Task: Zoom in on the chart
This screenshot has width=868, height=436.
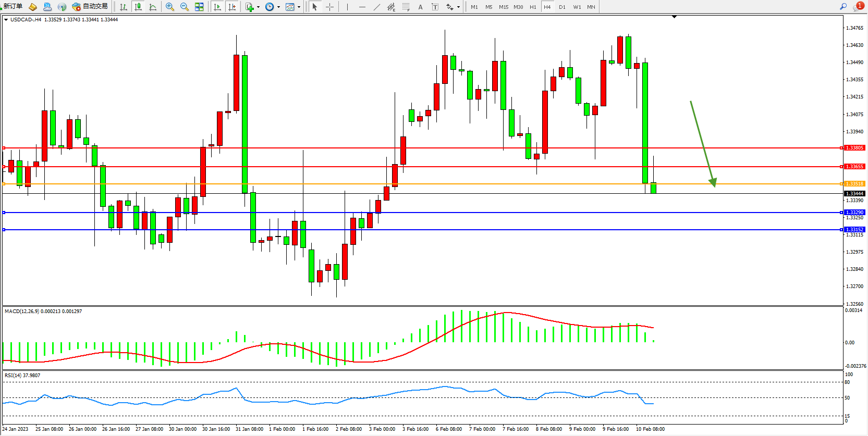Action: coord(169,7)
